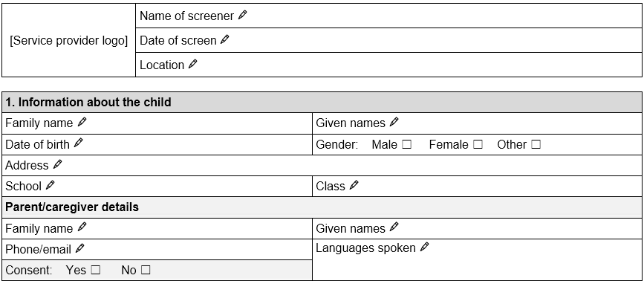The width and height of the screenshot is (644, 281).
Task: Click the pencil icon next to School
Action: [x=50, y=185]
